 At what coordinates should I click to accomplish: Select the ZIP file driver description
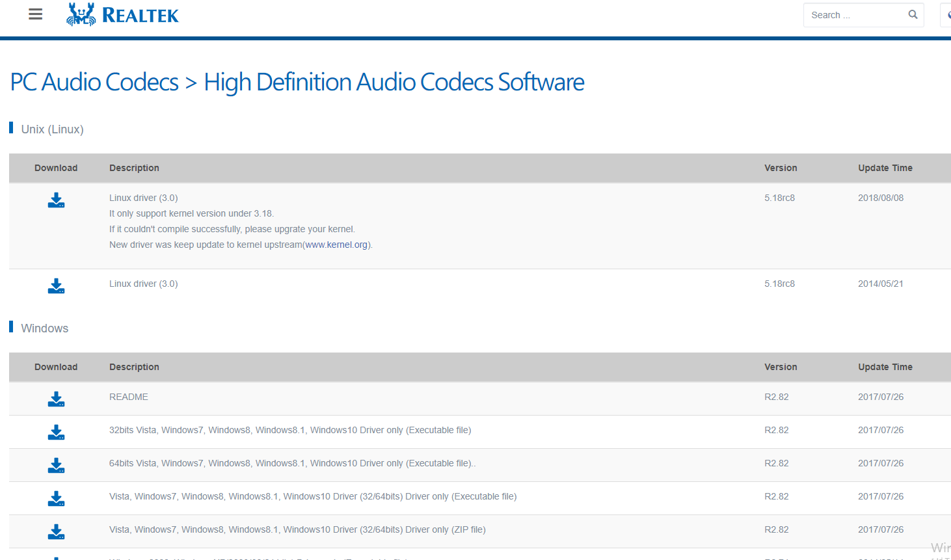[297, 529]
